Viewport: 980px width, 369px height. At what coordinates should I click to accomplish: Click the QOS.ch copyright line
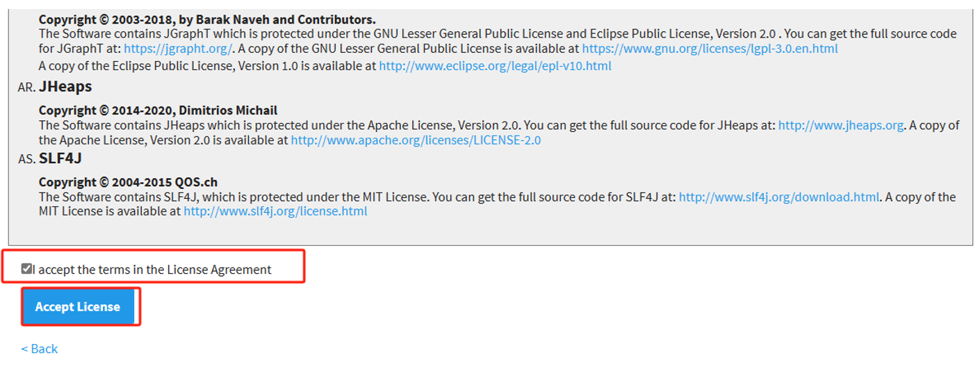[128, 182]
